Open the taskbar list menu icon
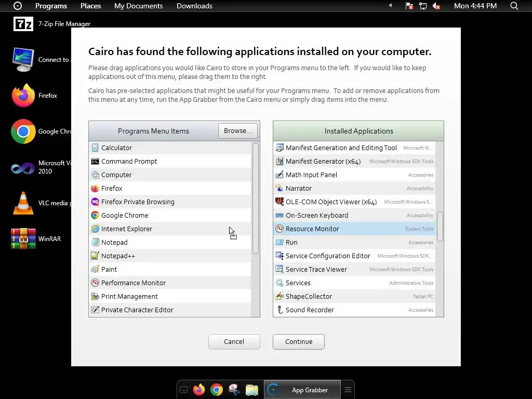The width and height of the screenshot is (532, 399). pos(348,390)
